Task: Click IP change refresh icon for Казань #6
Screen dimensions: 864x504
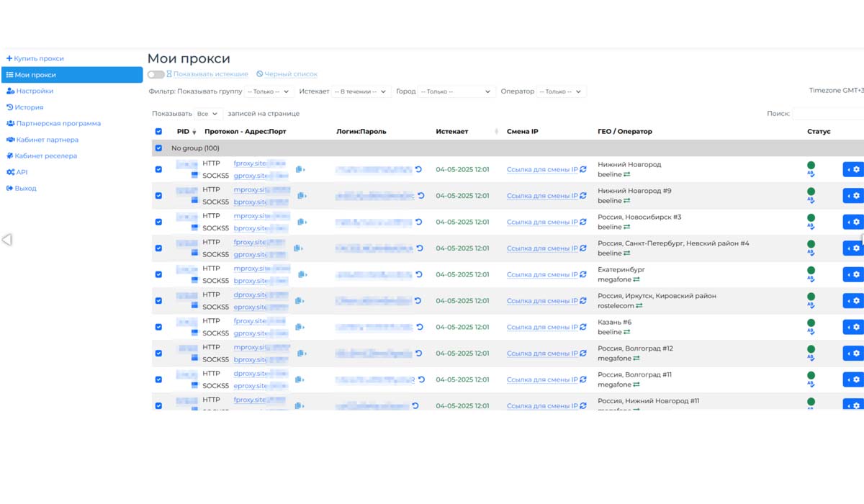Action: tap(583, 327)
